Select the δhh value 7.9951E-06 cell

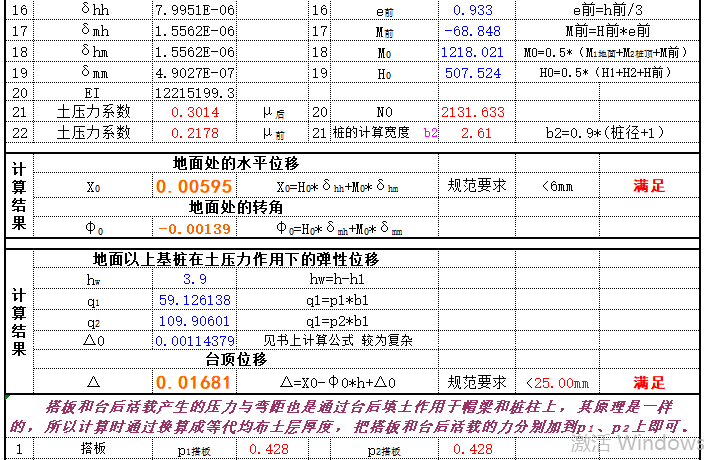194,10
